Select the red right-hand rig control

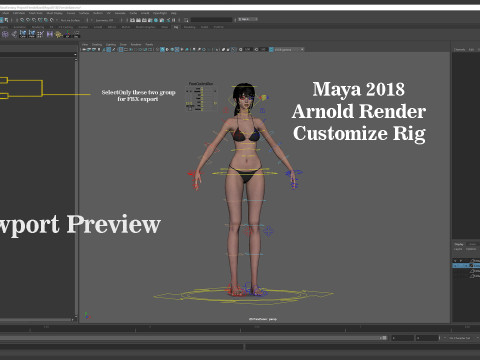193,174
